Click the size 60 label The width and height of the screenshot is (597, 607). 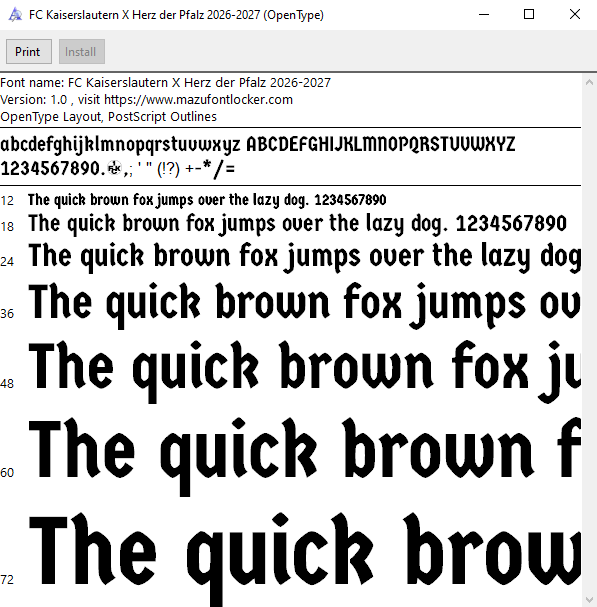point(7,473)
